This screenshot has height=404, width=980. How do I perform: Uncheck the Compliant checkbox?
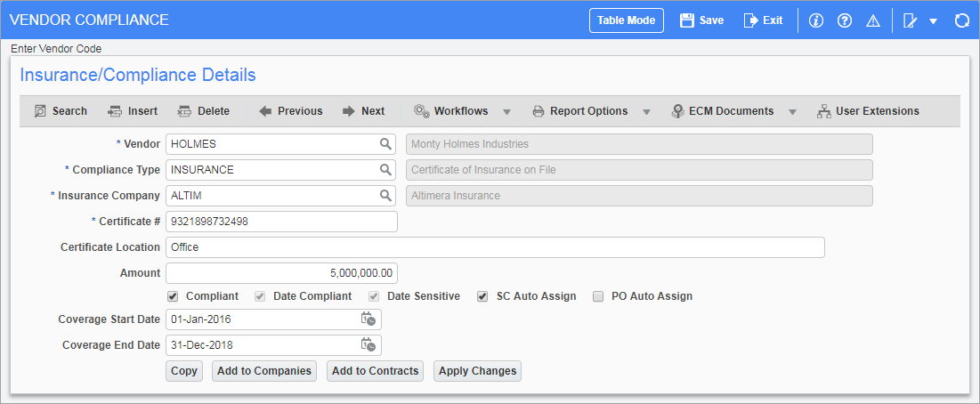coord(173,296)
